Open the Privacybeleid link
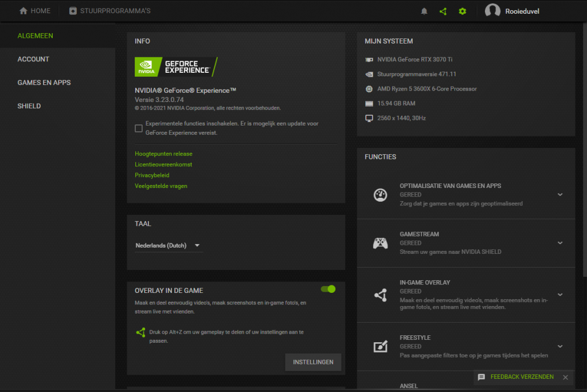The image size is (587, 392). click(152, 175)
